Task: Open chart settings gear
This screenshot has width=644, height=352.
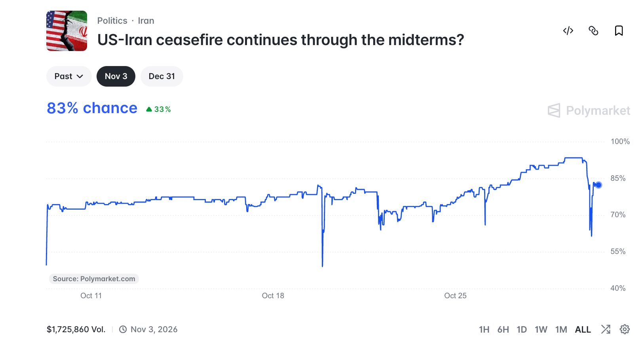Action: click(x=625, y=329)
